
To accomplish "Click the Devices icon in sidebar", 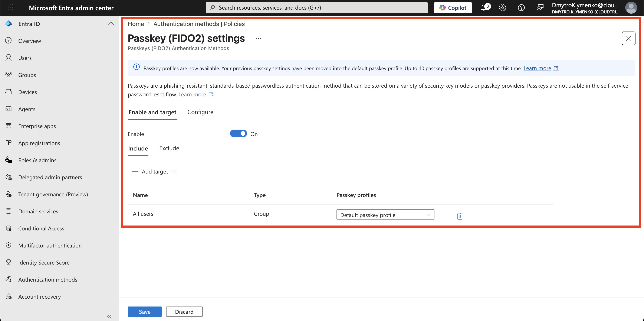I will (9, 92).
